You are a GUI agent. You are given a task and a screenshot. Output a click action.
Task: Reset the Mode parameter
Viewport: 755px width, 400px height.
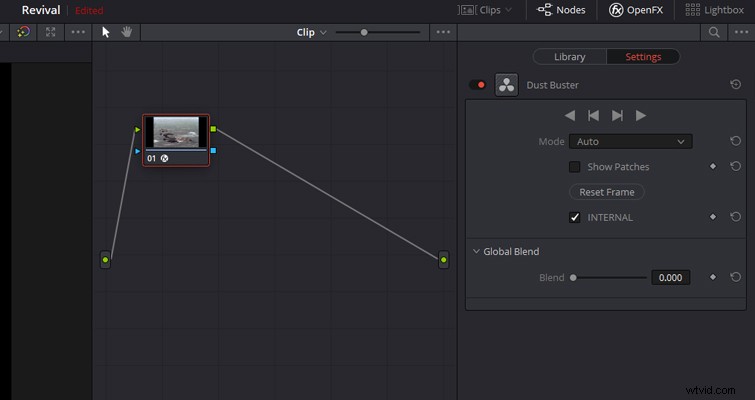point(735,141)
